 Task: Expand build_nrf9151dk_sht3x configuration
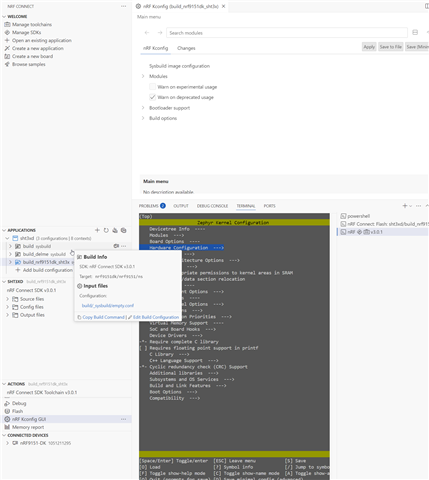point(10,262)
